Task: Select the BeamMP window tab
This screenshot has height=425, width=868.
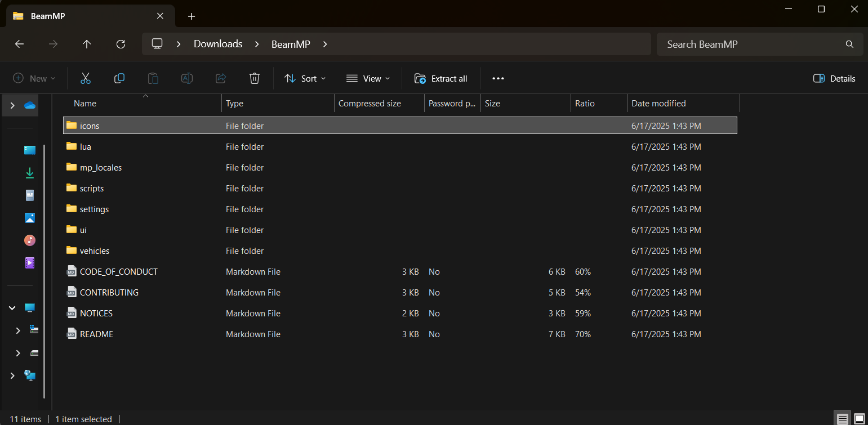Action: (89, 16)
